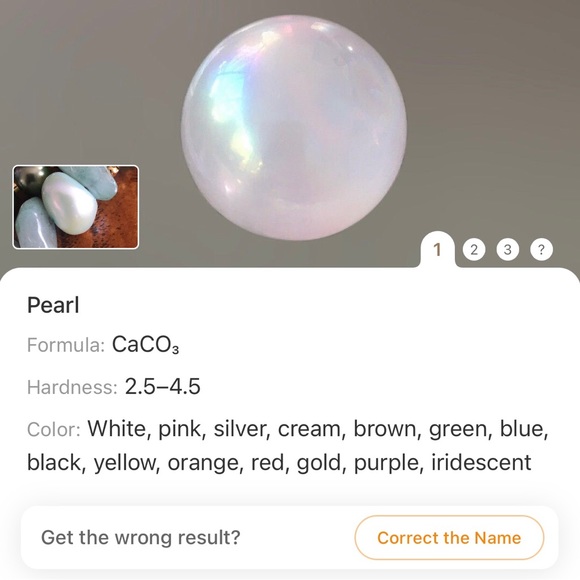Open the user photo thumbnail

pyautogui.click(x=76, y=207)
